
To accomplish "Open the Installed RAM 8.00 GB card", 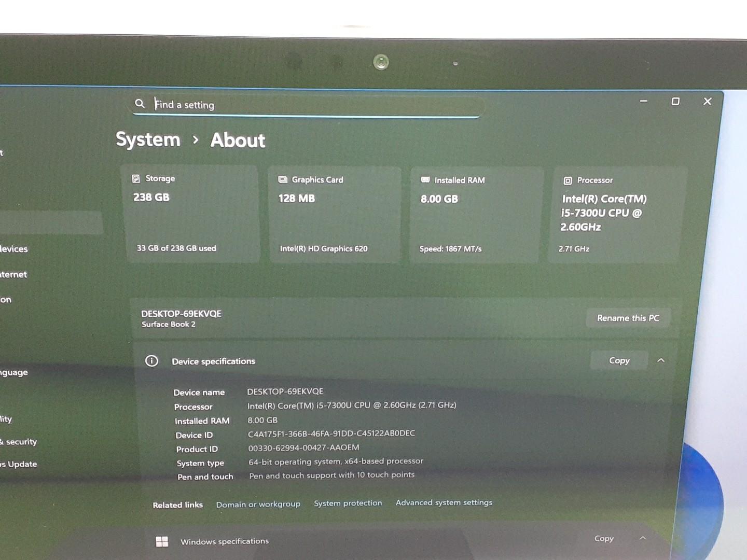I will click(476, 215).
